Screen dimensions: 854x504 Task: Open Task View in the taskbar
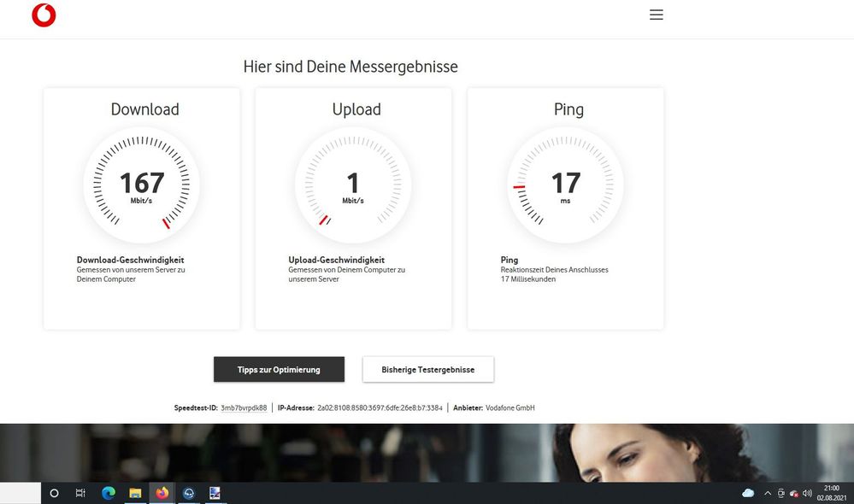point(80,493)
